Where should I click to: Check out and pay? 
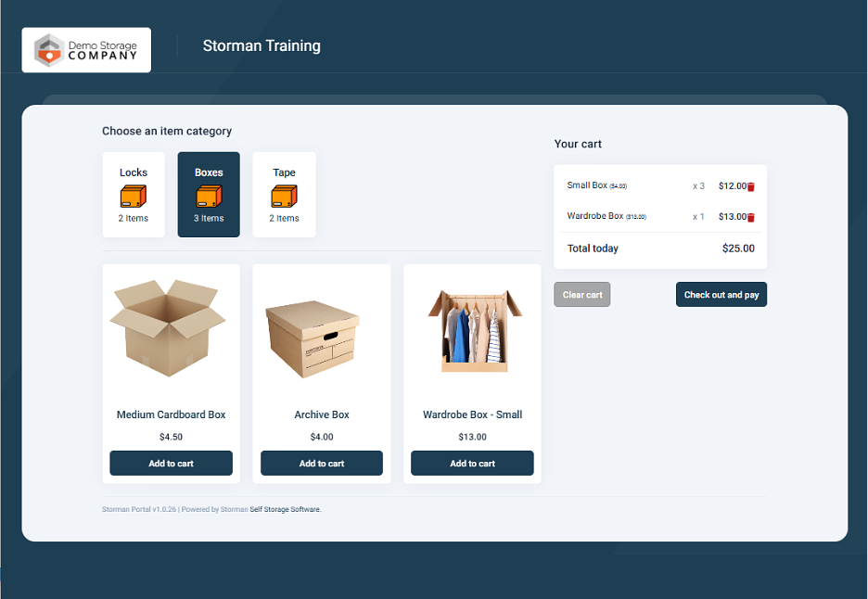[x=721, y=295]
